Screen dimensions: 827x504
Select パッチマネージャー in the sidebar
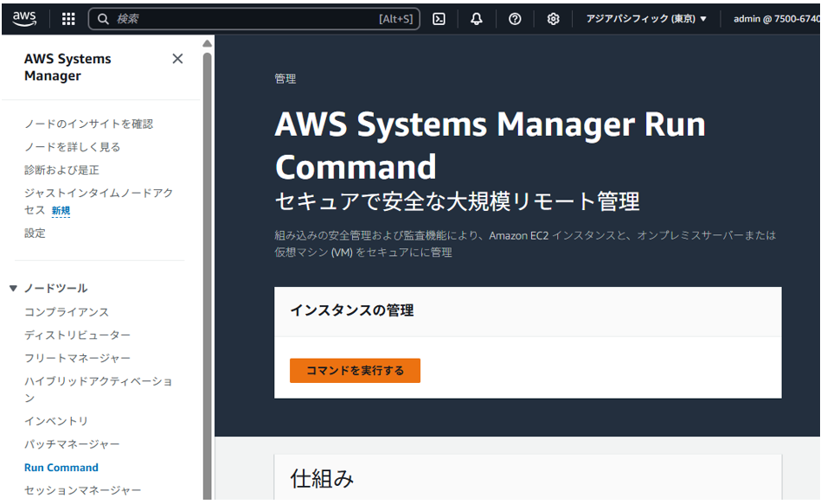click(72, 444)
